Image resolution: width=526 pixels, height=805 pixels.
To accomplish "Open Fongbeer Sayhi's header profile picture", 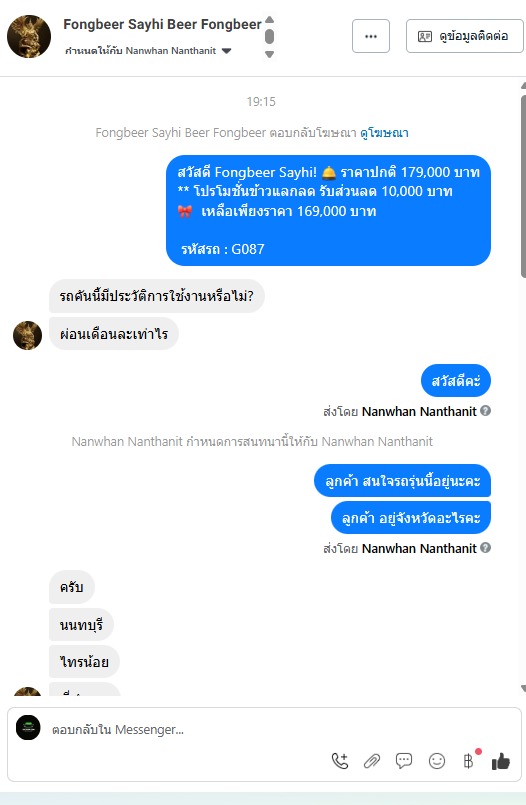I will (x=29, y=36).
